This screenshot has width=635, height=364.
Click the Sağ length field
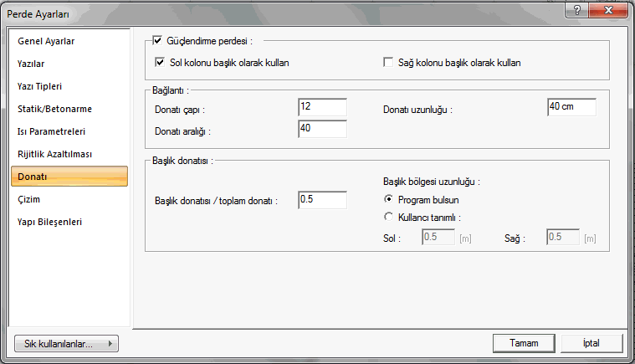pos(563,237)
